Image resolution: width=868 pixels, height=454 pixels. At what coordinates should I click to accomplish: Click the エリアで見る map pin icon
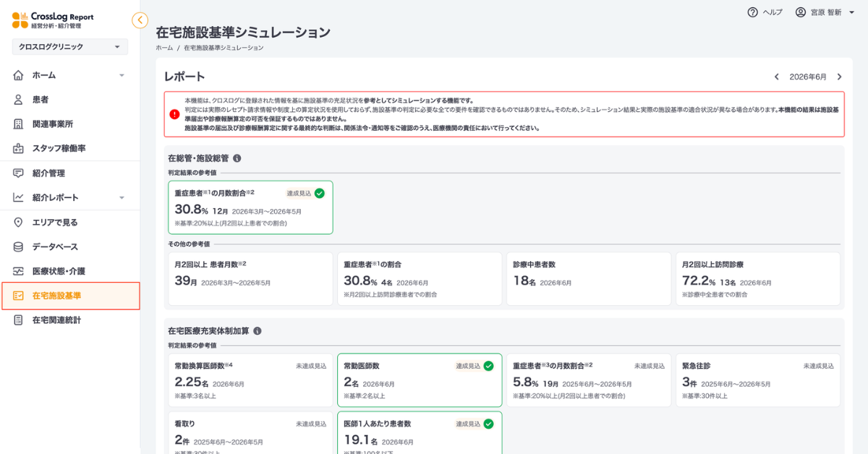pos(19,223)
